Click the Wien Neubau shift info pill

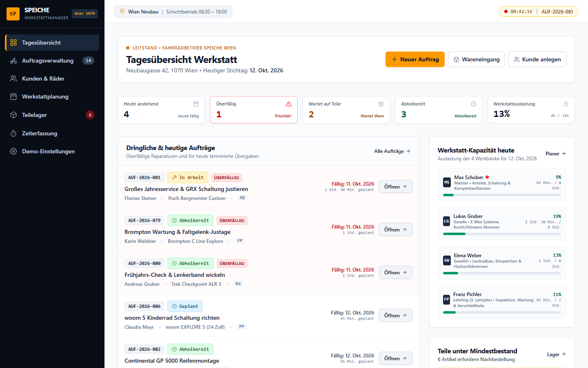(x=173, y=11)
